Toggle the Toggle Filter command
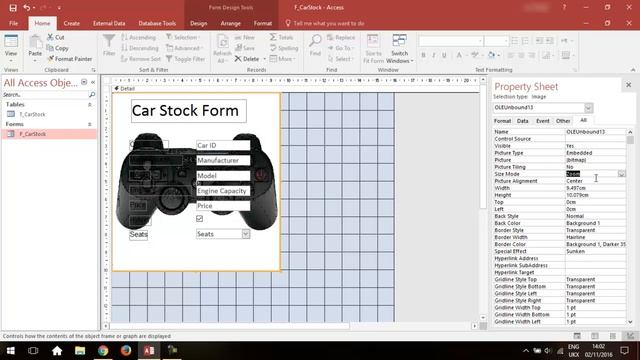Image resolution: width=640 pixels, height=360 pixels. click(x=186, y=59)
